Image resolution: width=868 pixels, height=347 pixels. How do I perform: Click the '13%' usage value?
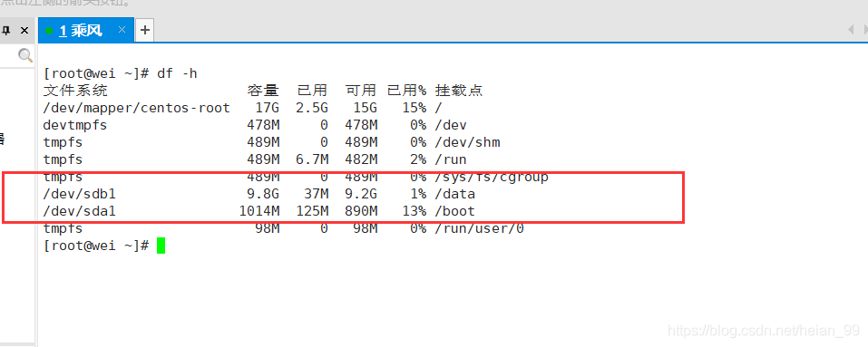click(x=414, y=211)
